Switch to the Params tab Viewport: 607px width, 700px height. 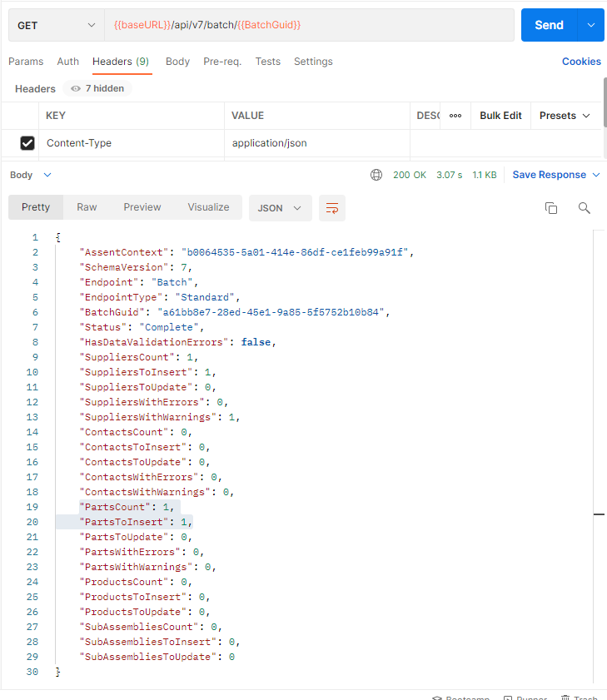coord(26,62)
